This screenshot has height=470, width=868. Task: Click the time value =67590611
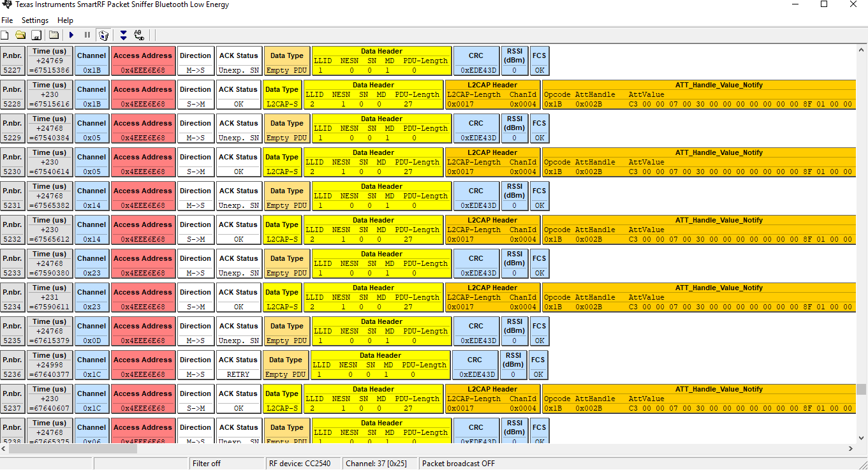(x=50, y=307)
